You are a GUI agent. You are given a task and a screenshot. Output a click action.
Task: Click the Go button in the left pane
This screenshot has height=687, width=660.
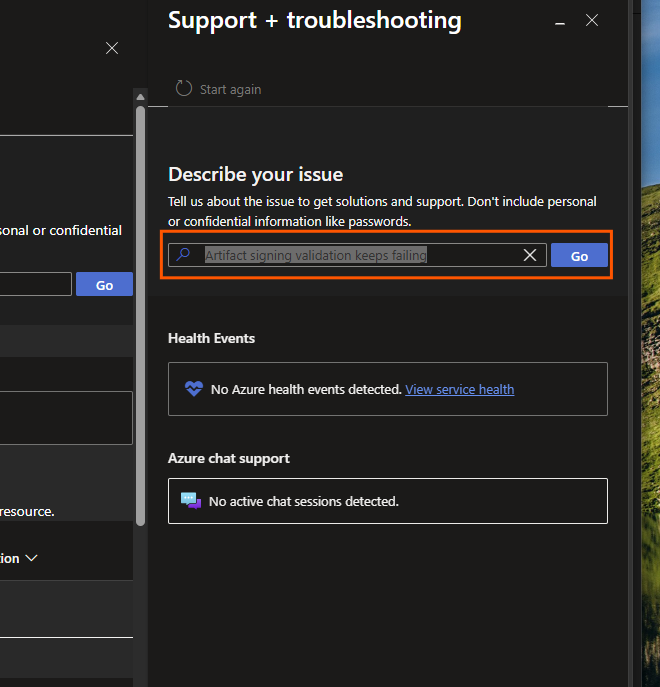[104, 284]
